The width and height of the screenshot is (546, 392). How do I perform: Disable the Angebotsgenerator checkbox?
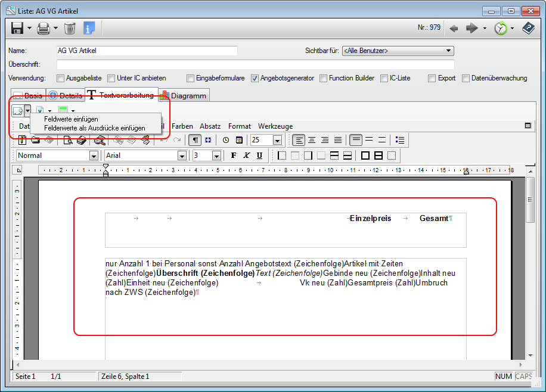pyautogui.click(x=255, y=78)
